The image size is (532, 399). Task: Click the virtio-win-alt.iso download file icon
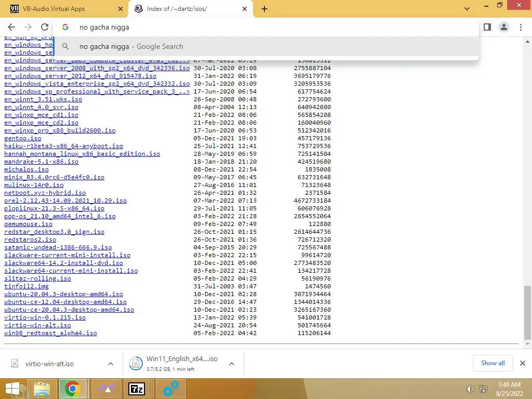tap(15, 363)
